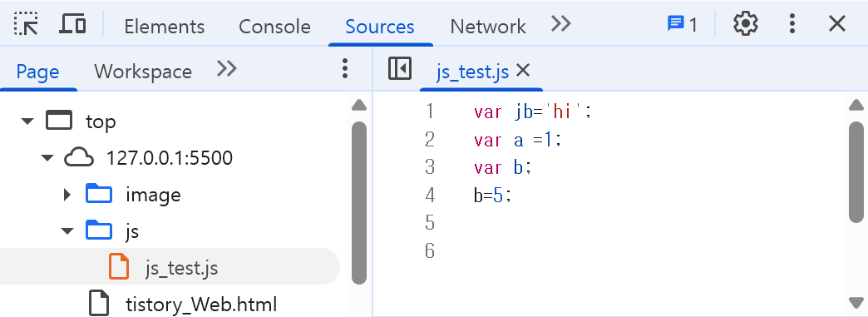Select the Page navigator tab
The width and height of the screenshot is (868, 317).
[x=37, y=72]
